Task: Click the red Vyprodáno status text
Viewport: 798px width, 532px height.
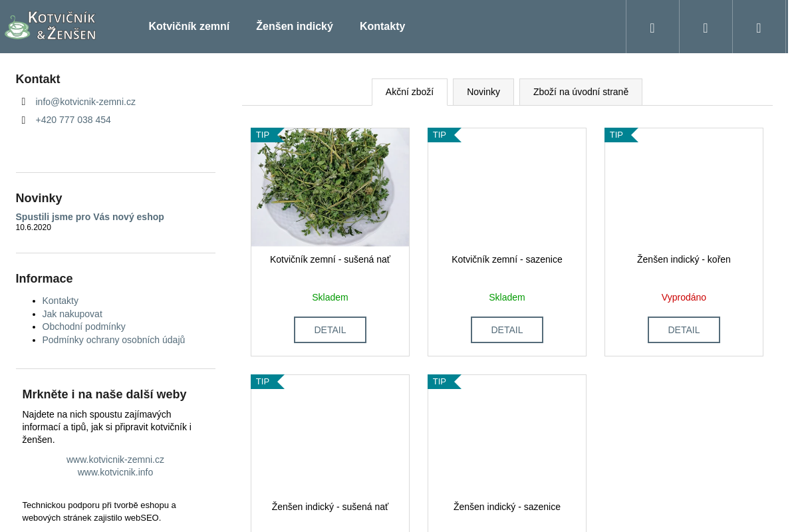Action: pyautogui.click(x=684, y=297)
